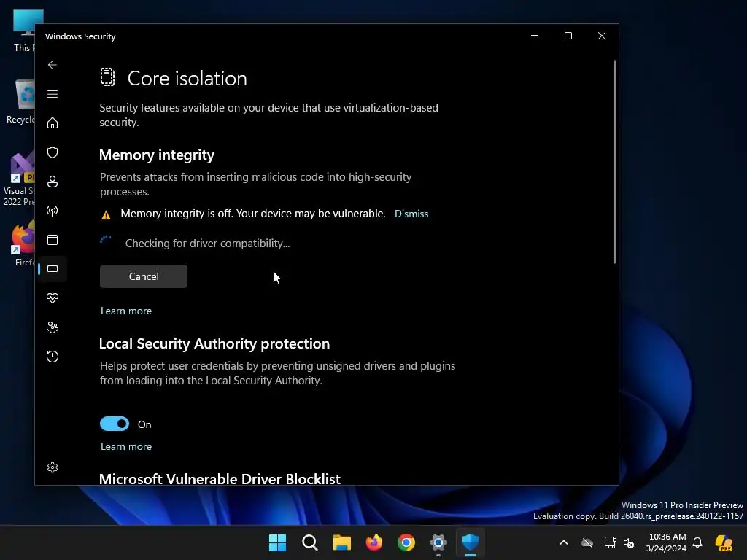Open Virus & threat protection shield icon
This screenshot has height=560, width=747.
coord(53,152)
